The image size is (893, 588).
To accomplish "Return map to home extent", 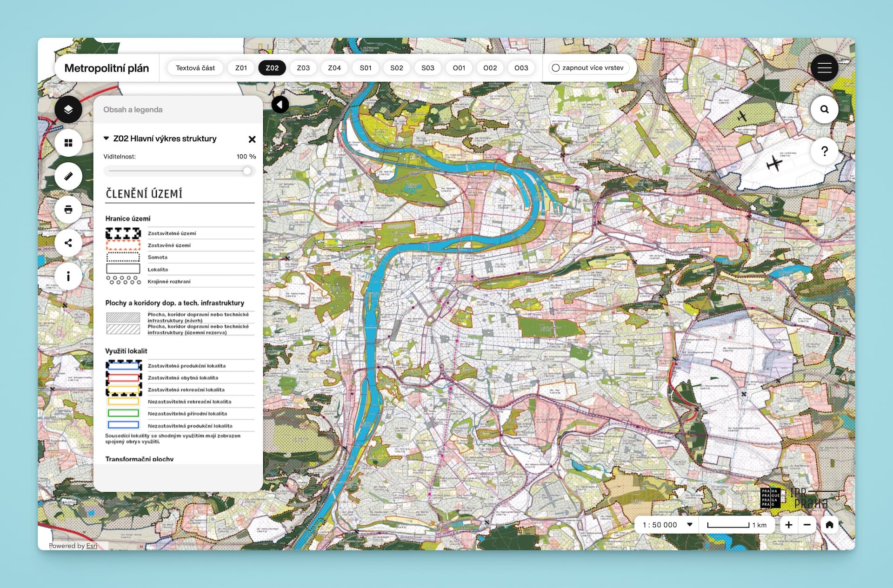I will click(829, 525).
